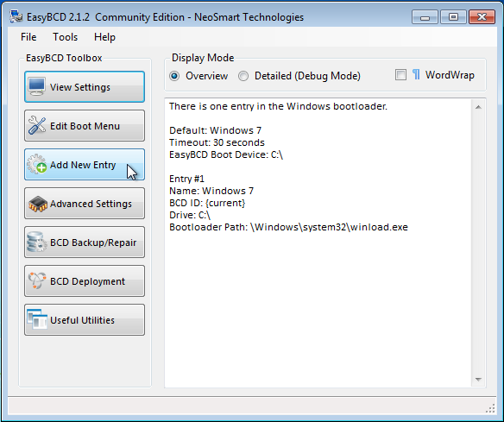Click the 'Bootloader Path' line
The width and height of the screenshot is (504, 422).
(288, 227)
